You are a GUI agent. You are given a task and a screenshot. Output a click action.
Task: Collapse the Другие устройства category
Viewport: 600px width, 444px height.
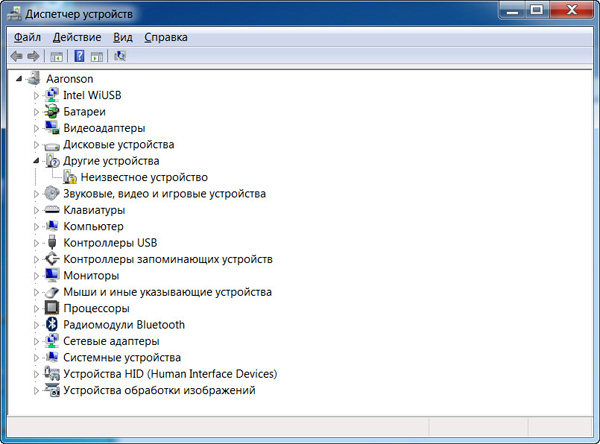pyautogui.click(x=37, y=160)
